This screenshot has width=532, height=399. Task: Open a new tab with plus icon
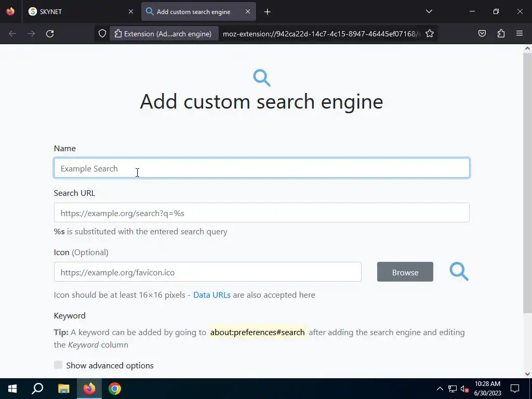pyautogui.click(x=267, y=12)
